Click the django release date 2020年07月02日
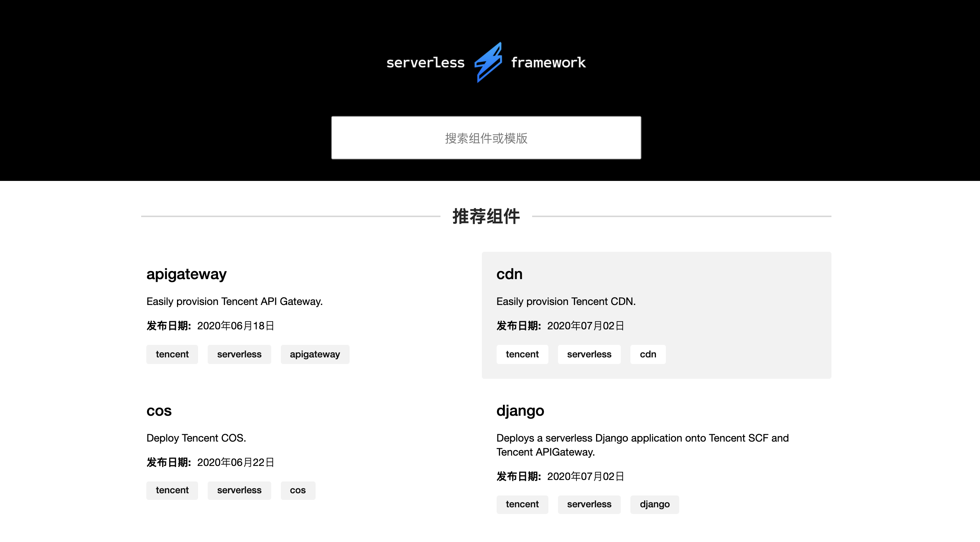Image resolution: width=980 pixels, height=542 pixels. 586,476
